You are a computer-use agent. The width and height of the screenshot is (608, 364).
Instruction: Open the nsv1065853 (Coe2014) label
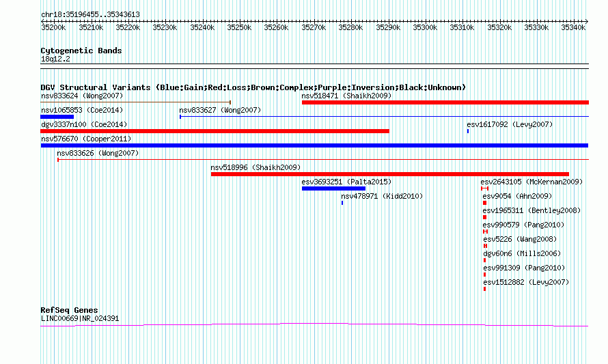pos(82,110)
